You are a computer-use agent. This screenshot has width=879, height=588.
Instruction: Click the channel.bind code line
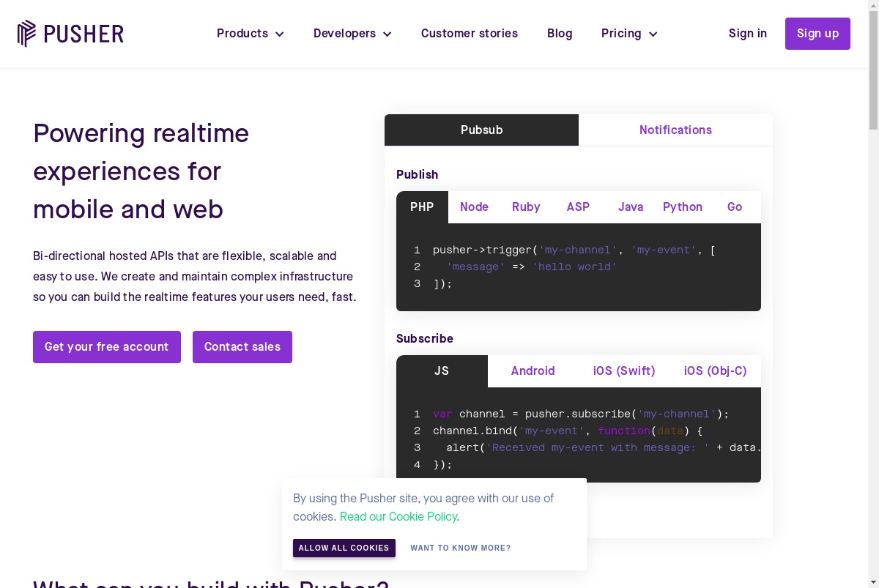pyautogui.click(x=568, y=431)
